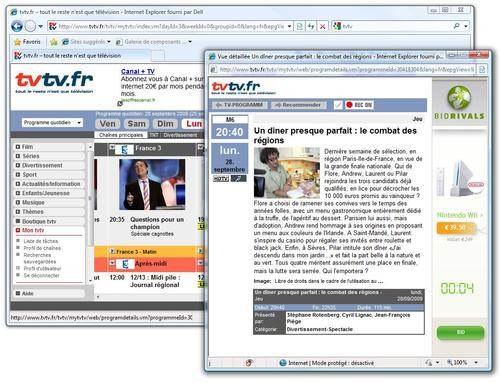Add to favorites bar star icon
This screenshot has height=383, width=500.
(54, 42)
